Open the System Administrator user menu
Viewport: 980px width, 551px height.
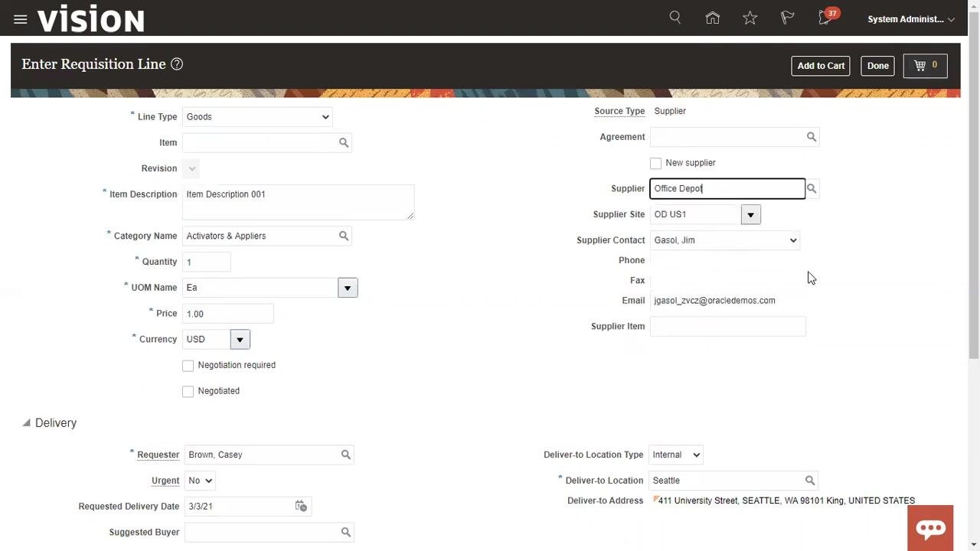pos(911,19)
